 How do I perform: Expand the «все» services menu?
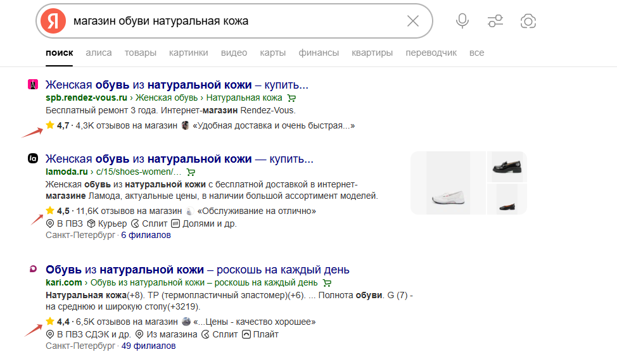pos(477,53)
